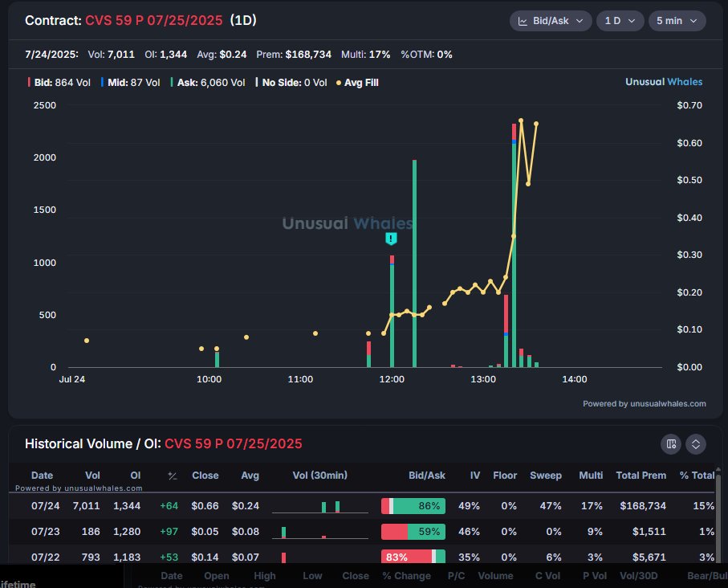The width and height of the screenshot is (728, 588).
Task: Click the 83% bid/ask bar for 07/22
Action: tap(413, 557)
